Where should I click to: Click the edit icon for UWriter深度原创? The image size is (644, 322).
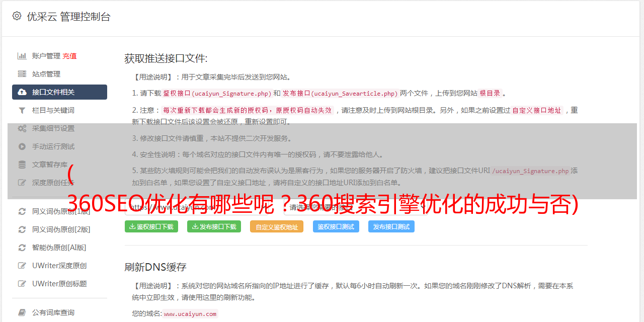[22, 266]
